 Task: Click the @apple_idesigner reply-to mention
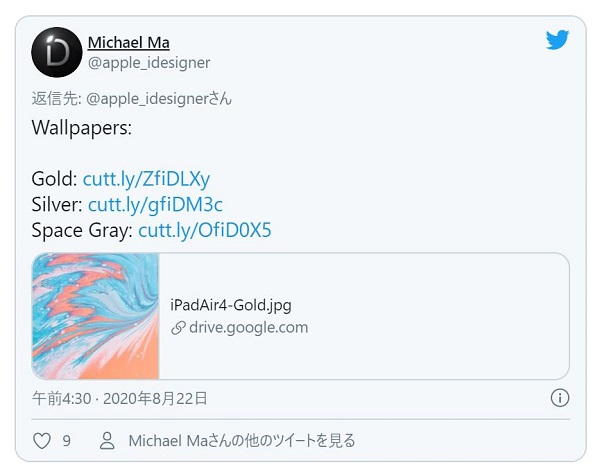point(148,99)
